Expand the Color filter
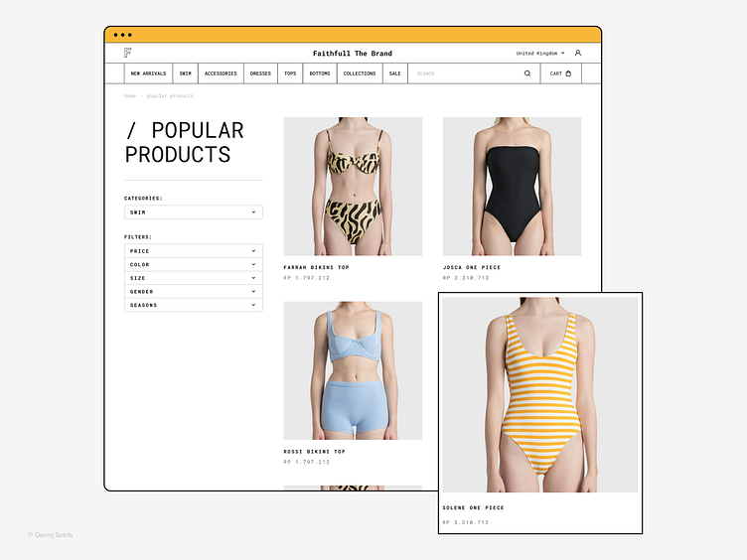 point(194,264)
